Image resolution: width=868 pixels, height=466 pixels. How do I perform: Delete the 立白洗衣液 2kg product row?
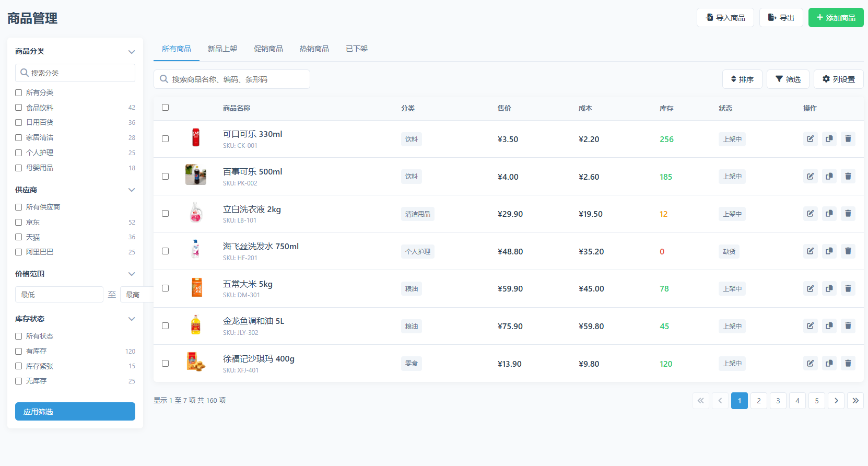point(848,214)
